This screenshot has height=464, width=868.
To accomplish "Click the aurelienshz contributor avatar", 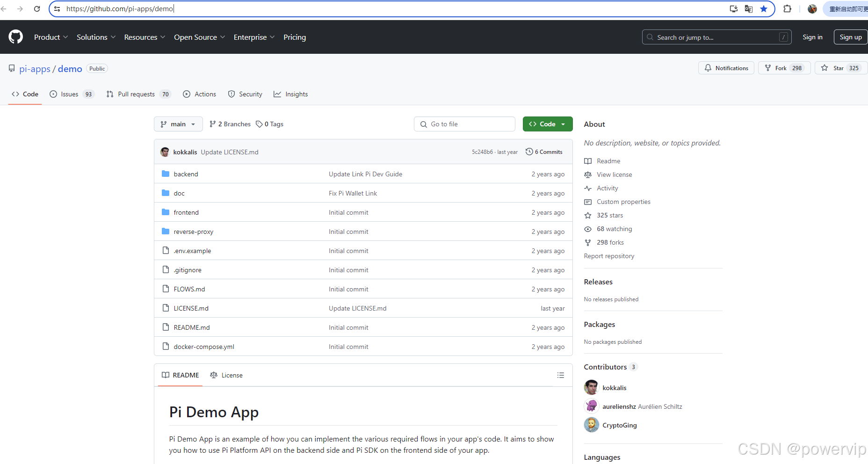I will click(x=592, y=406).
